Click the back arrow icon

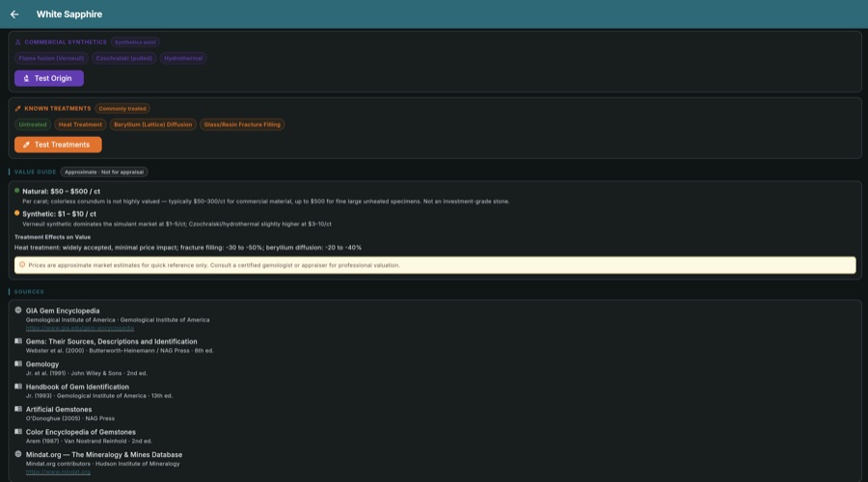14,14
